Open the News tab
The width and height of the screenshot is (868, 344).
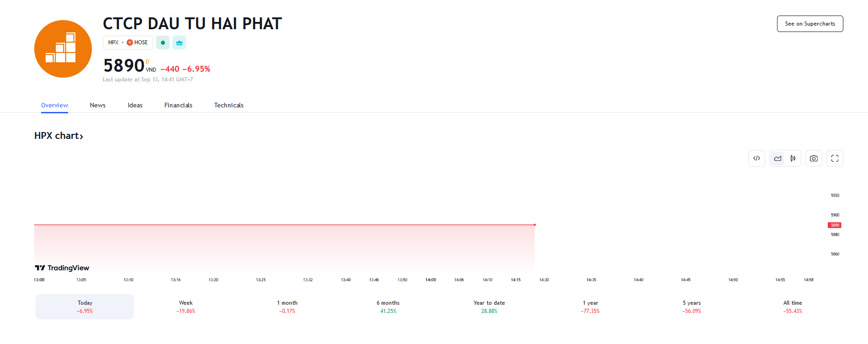click(97, 105)
